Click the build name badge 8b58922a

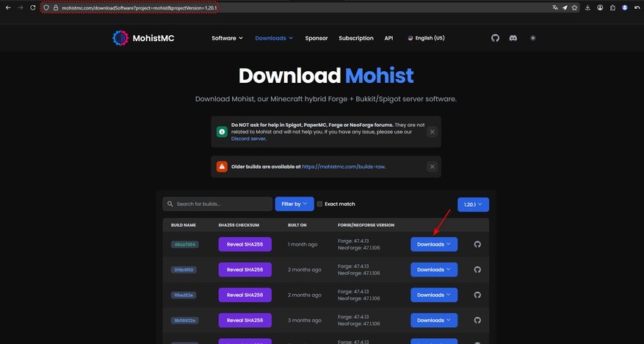click(185, 321)
